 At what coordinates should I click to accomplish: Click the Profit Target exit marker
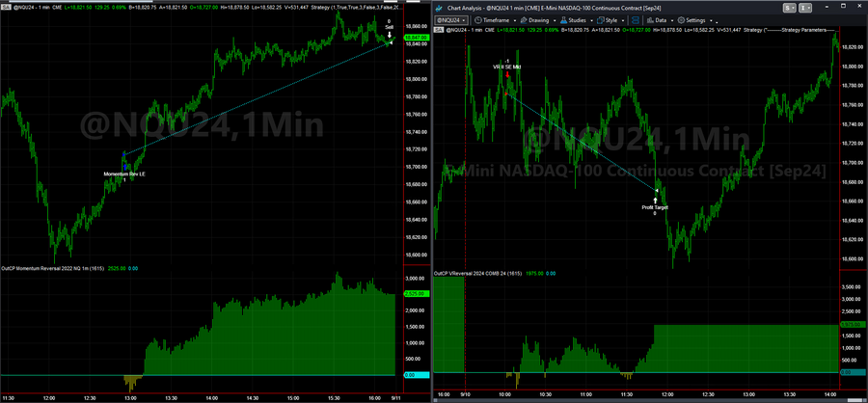tap(655, 199)
